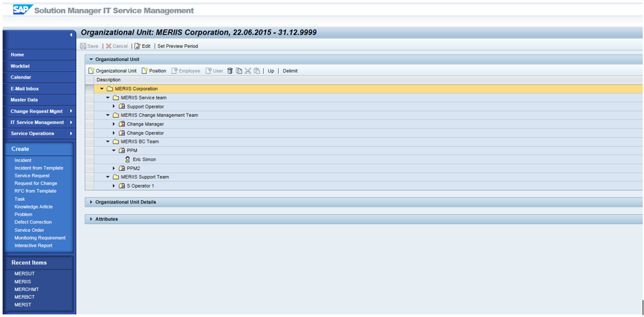Click the scissors cut icon
644x317 pixels.
(248, 71)
